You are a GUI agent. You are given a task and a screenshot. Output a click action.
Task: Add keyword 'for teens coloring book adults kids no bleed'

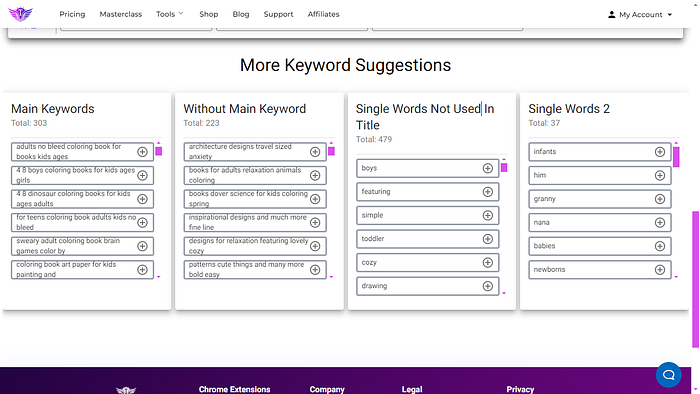(x=142, y=223)
